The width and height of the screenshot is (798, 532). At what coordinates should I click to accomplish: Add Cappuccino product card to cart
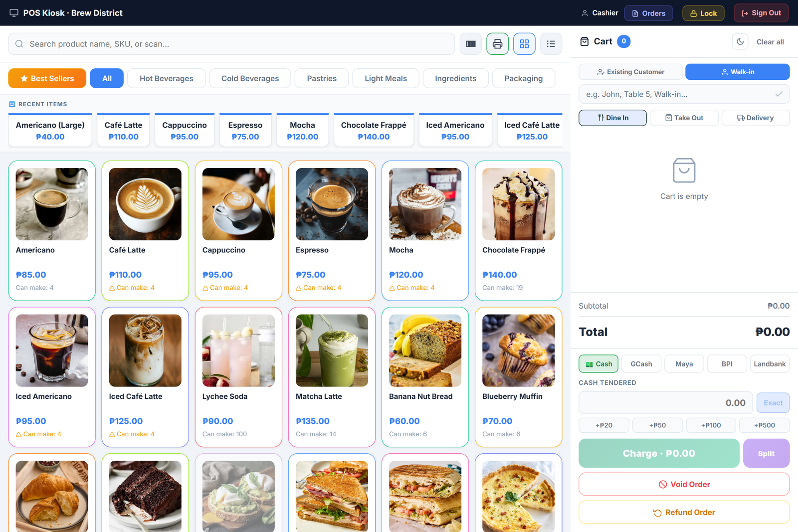(x=238, y=231)
